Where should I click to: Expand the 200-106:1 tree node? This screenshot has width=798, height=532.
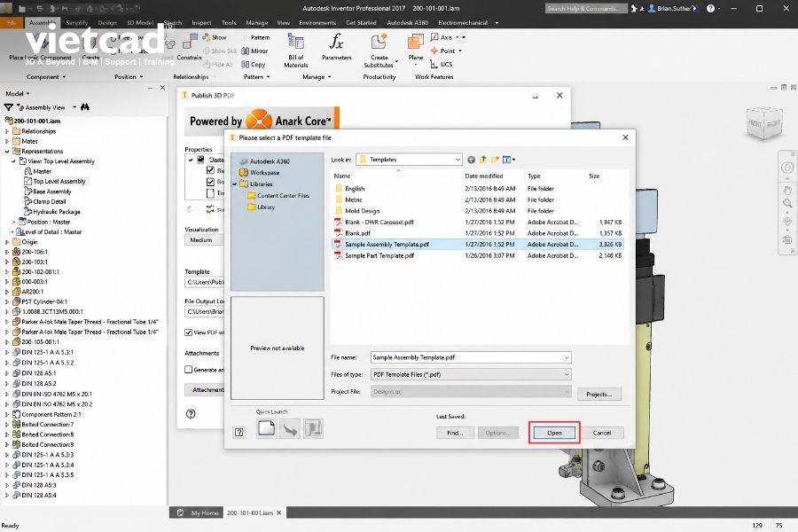click(x=6, y=252)
